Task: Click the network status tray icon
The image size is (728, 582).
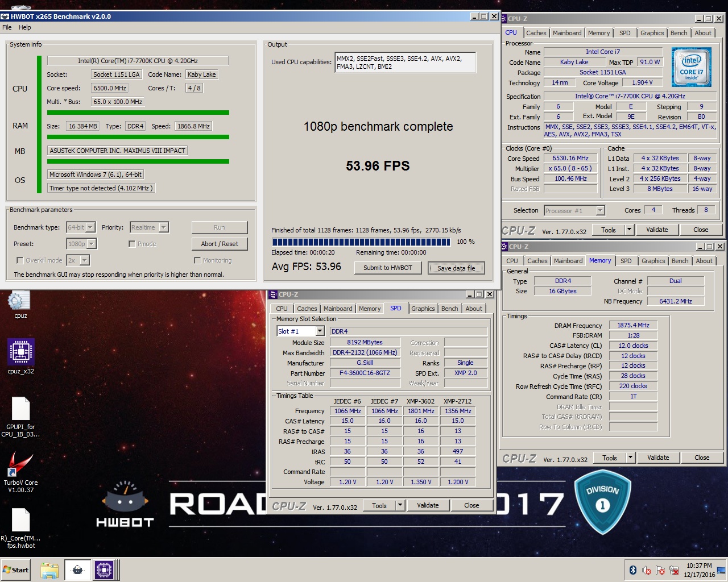Action: 675,570
